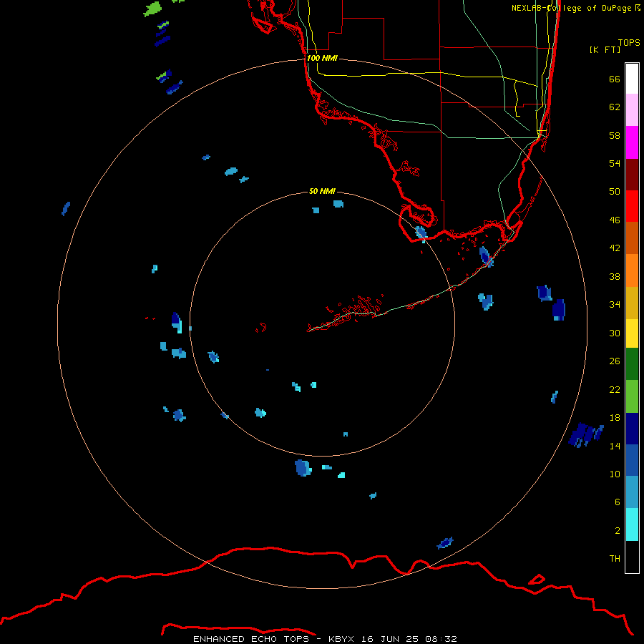Click the white swatch in the tops legend

(632, 79)
